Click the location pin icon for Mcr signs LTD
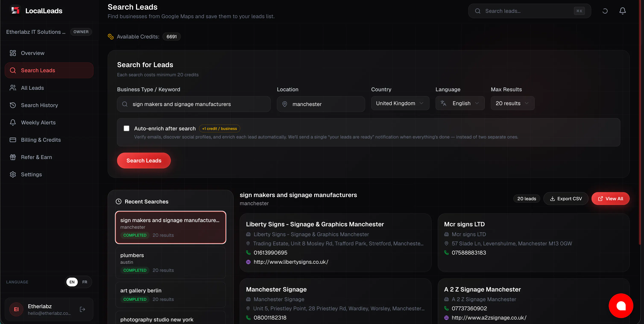 446,243
